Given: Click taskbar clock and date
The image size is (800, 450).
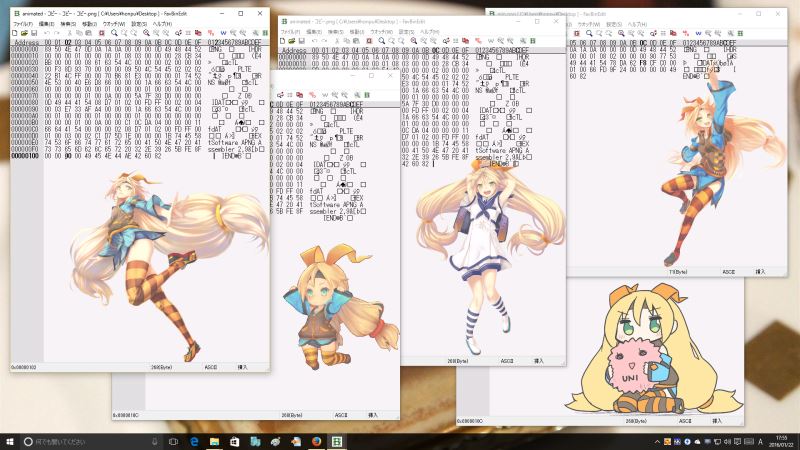Looking at the screenshot, I should click(782, 442).
